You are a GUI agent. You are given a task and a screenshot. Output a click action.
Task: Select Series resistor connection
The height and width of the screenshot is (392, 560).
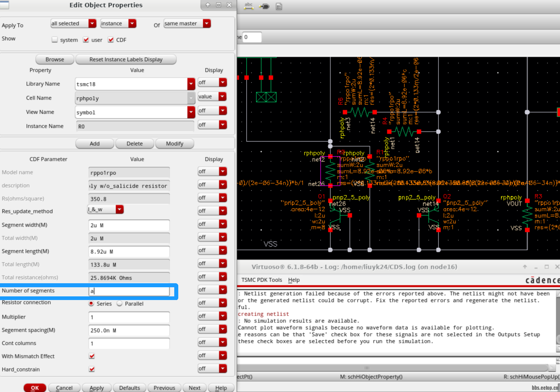(91, 303)
